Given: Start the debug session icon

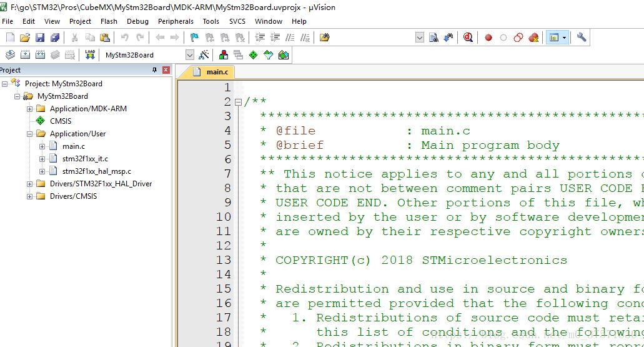Looking at the screenshot, I should [468, 38].
